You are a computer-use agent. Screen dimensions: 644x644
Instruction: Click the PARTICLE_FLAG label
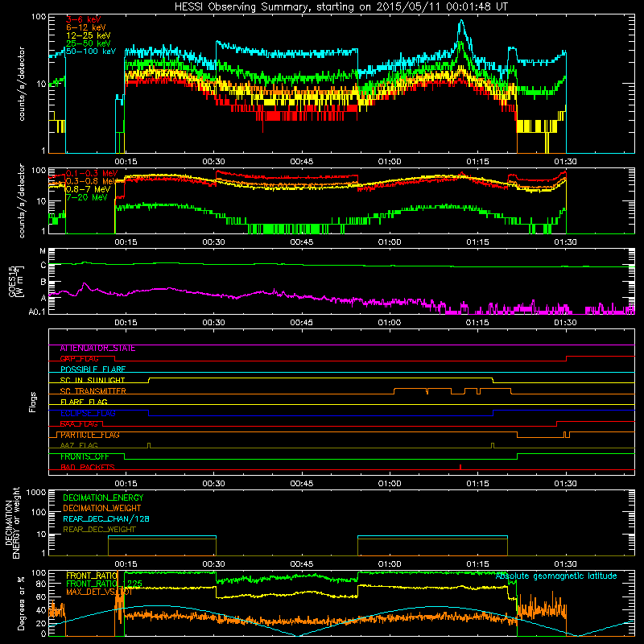[90, 435]
